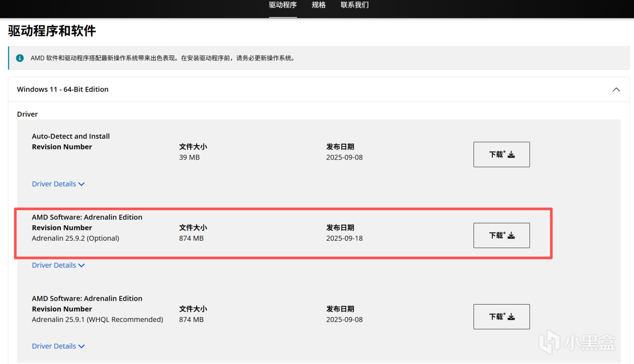This screenshot has width=634, height=364.
Task: Select the text Adrenalin 25.9.2 (Optional)
Action: (x=75, y=238)
